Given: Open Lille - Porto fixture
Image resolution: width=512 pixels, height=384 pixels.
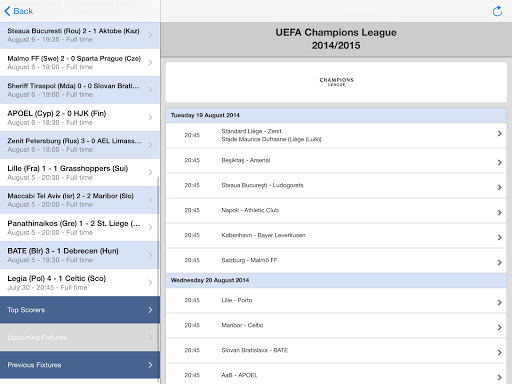Looking at the screenshot, I should (336, 301).
